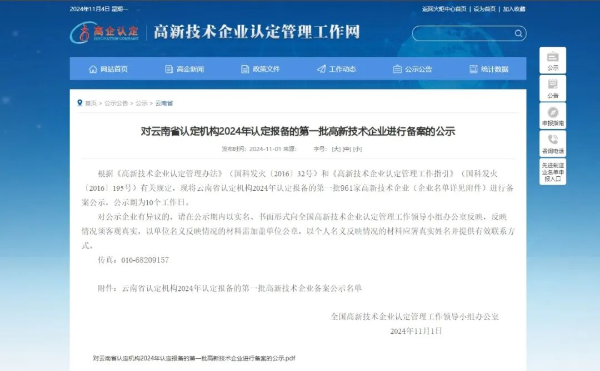Viewport: 600px width, 371px height.
Task: Click the 附件 line naming the 备案公示名单
Action: 230,288
